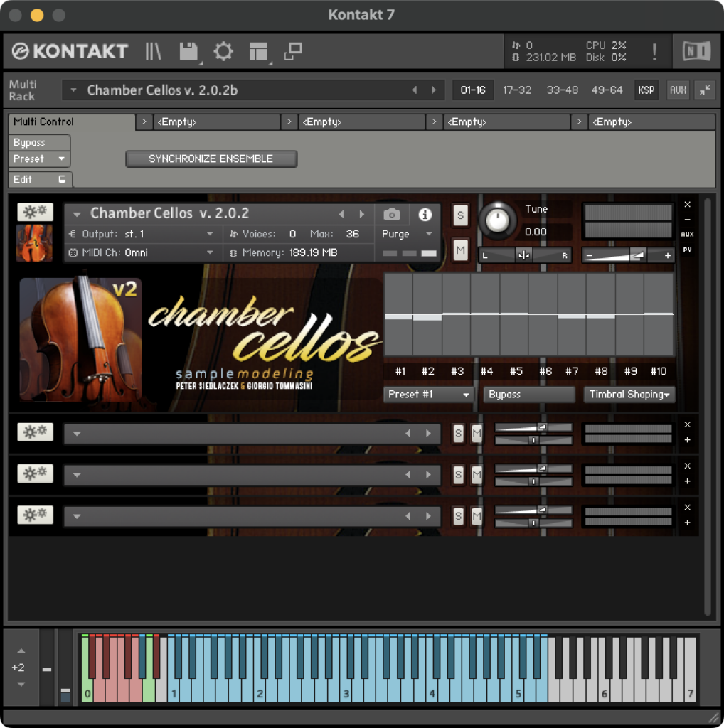Octave up arrow beside keyboard
724x728 pixels.
[21, 651]
